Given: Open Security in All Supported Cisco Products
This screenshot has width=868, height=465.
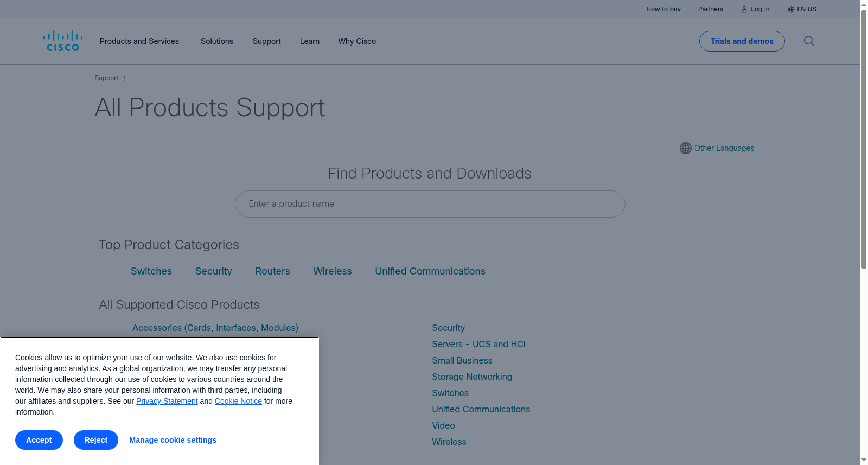Looking at the screenshot, I should click(449, 328).
